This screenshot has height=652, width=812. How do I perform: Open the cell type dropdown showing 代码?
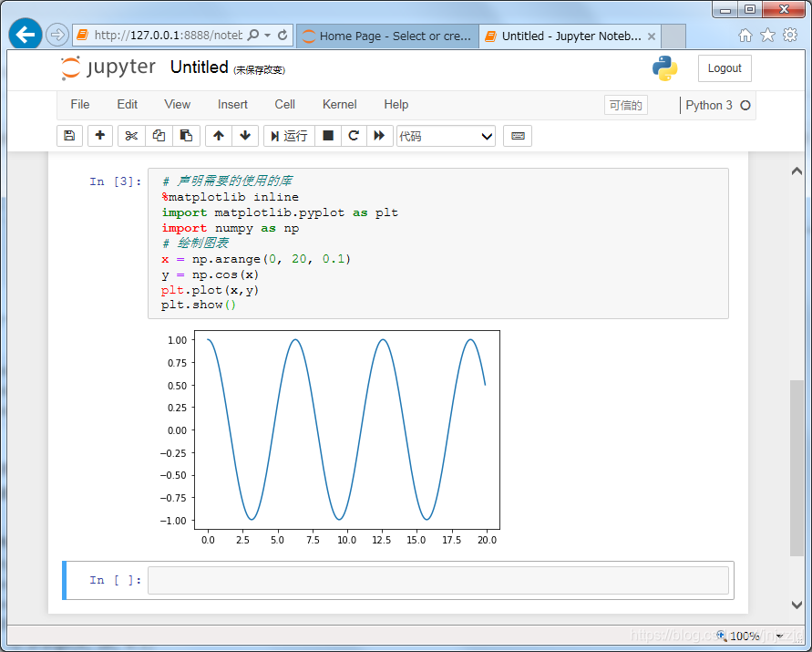[447, 135]
